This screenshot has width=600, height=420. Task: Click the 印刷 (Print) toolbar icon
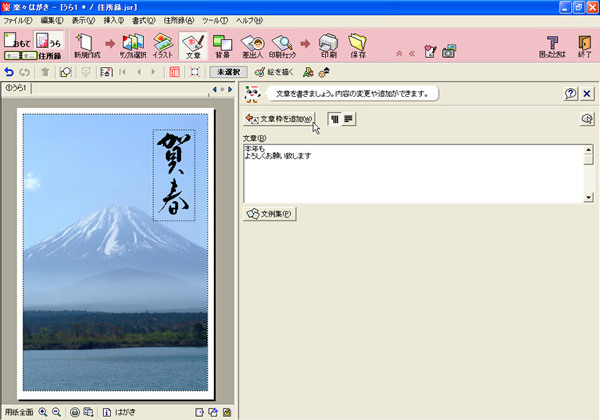click(x=327, y=44)
